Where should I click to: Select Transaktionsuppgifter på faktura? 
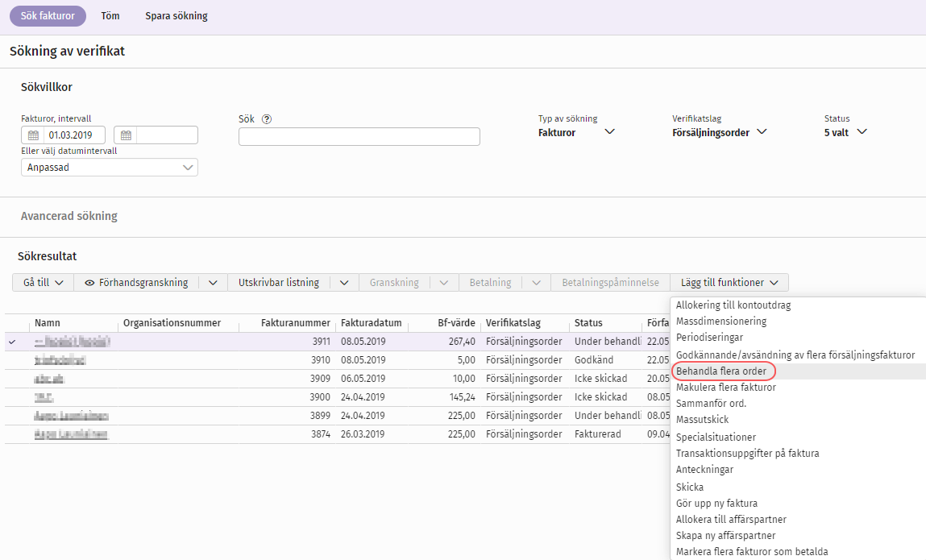(748, 453)
